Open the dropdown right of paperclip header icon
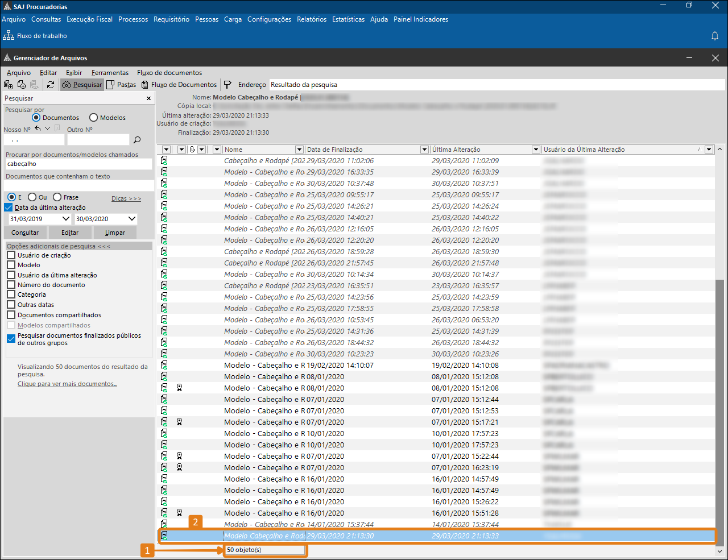The height and width of the screenshot is (560, 728). click(201, 150)
